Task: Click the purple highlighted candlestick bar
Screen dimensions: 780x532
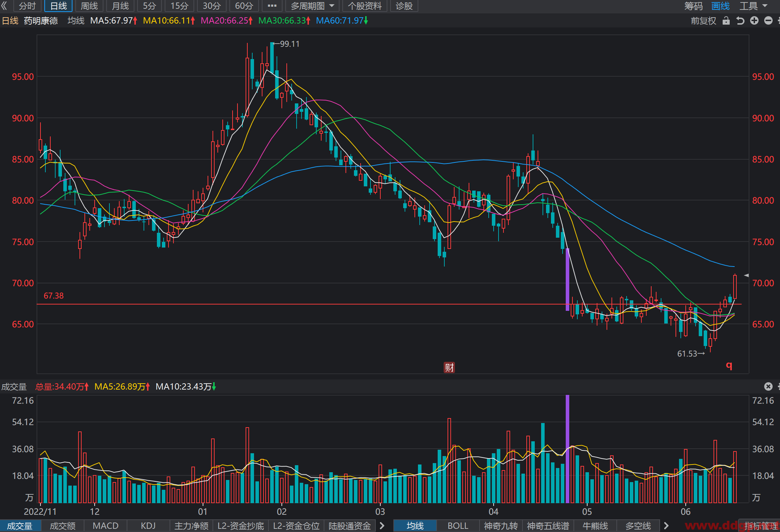Action: point(567,279)
